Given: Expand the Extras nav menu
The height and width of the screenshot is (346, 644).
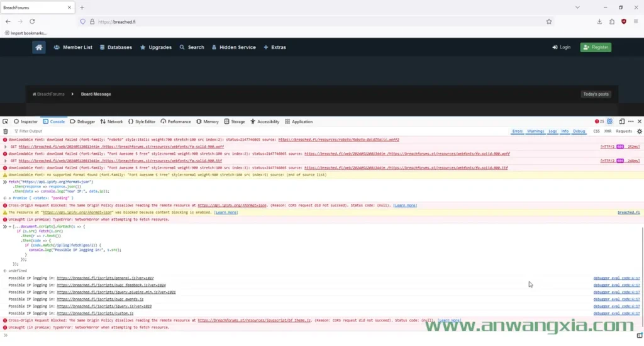Looking at the screenshot, I should point(275,47).
